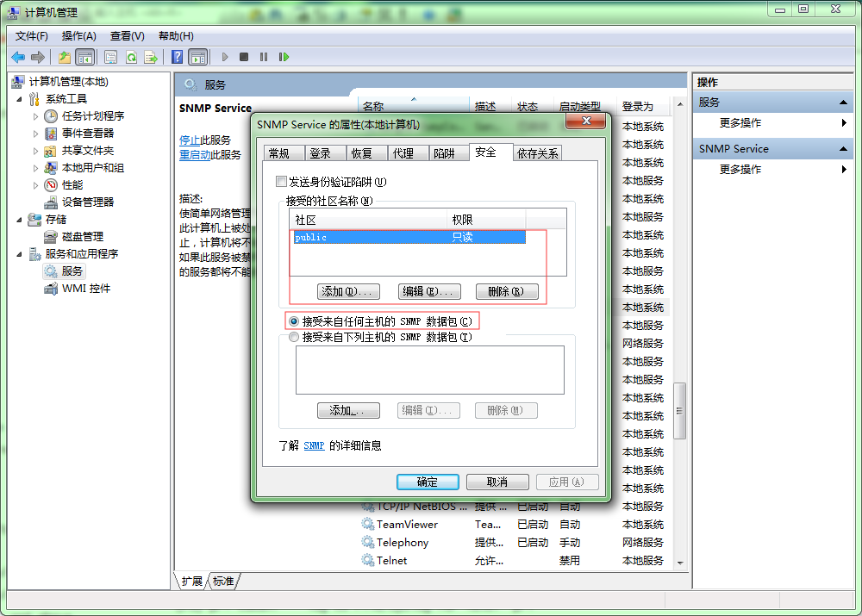Expand the 任务计划程序 tree node

pyautogui.click(x=35, y=116)
